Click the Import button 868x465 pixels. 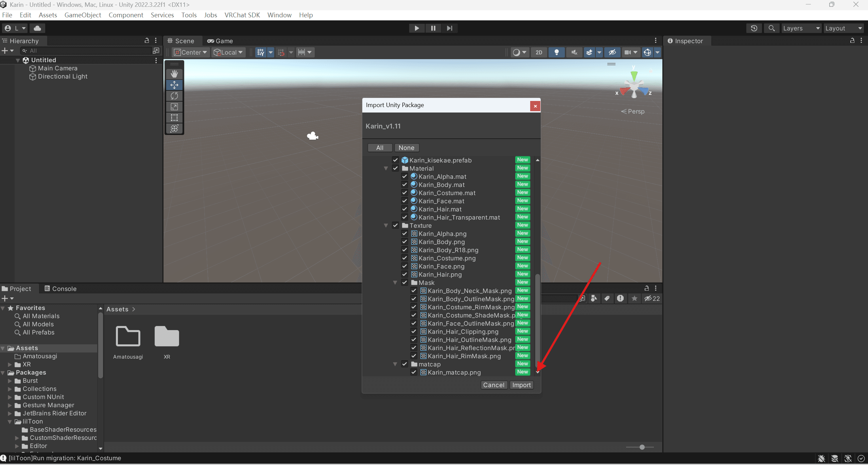pos(521,385)
